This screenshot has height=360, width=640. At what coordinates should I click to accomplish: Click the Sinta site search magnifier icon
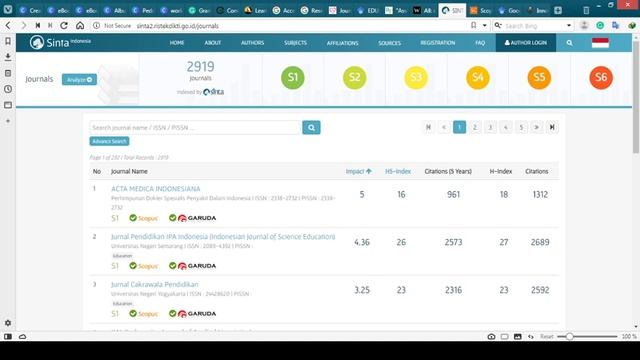[569, 43]
